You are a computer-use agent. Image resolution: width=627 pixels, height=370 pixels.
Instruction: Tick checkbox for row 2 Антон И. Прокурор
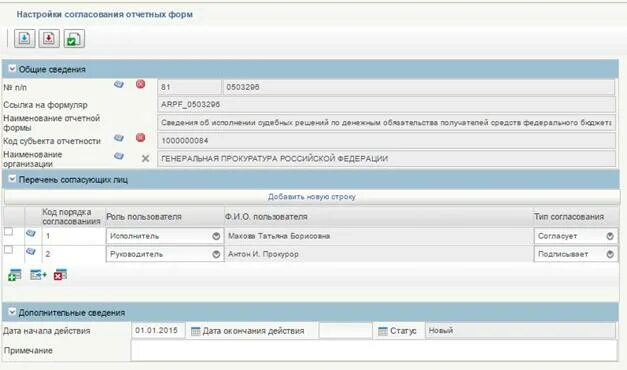[8, 250]
